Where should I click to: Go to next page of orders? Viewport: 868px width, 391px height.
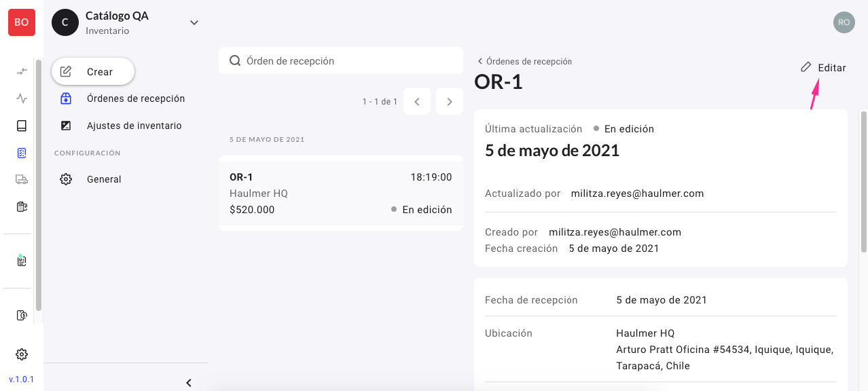click(x=449, y=102)
